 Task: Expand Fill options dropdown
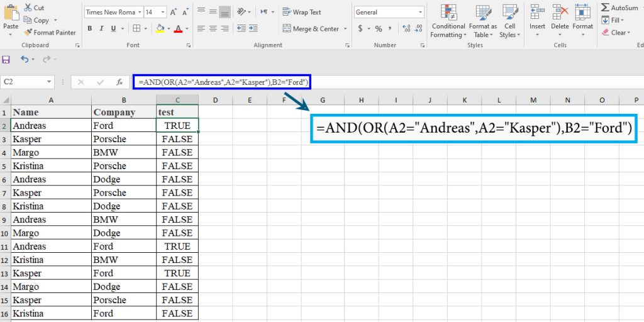pos(622,20)
